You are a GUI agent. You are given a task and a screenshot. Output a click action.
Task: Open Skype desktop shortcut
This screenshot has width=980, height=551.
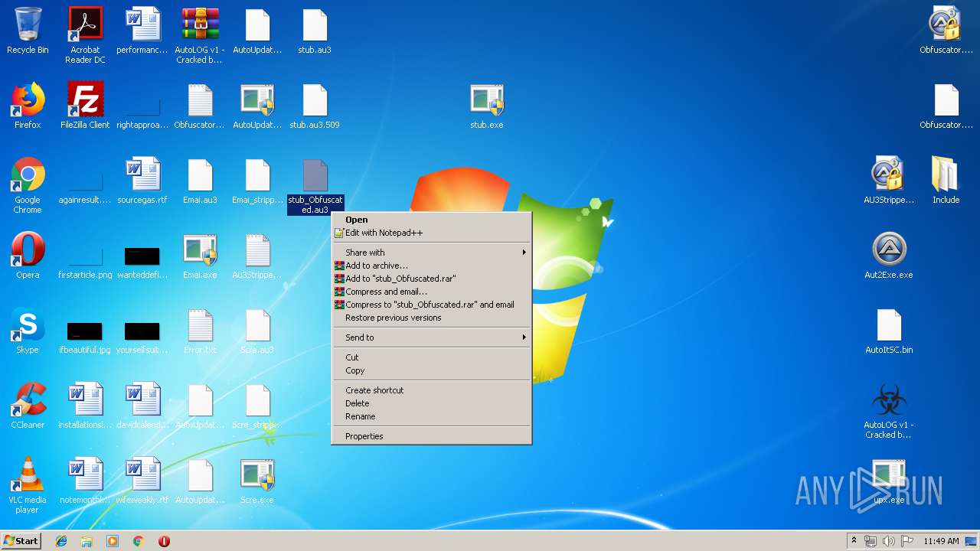pyautogui.click(x=28, y=331)
